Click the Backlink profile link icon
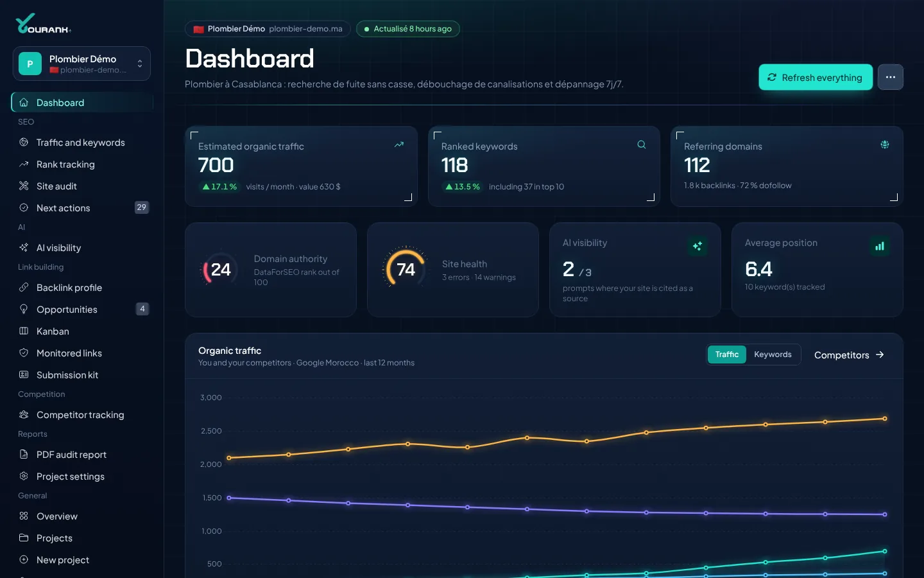This screenshot has width=924, height=578. point(24,287)
